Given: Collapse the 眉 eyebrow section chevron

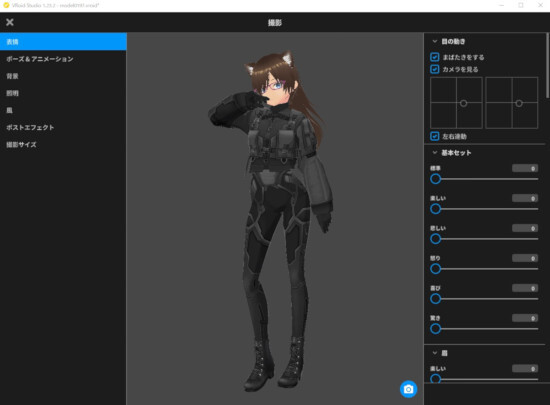Looking at the screenshot, I should point(435,353).
